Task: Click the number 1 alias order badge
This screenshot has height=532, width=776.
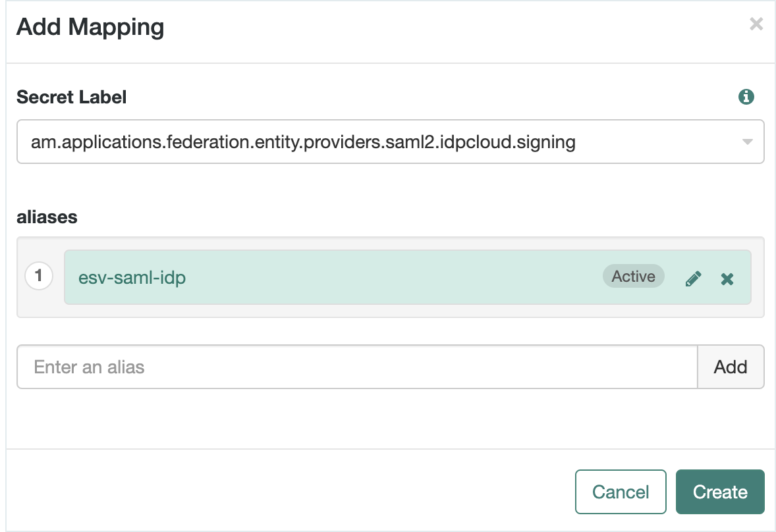Action: click(x=39, y=276)
